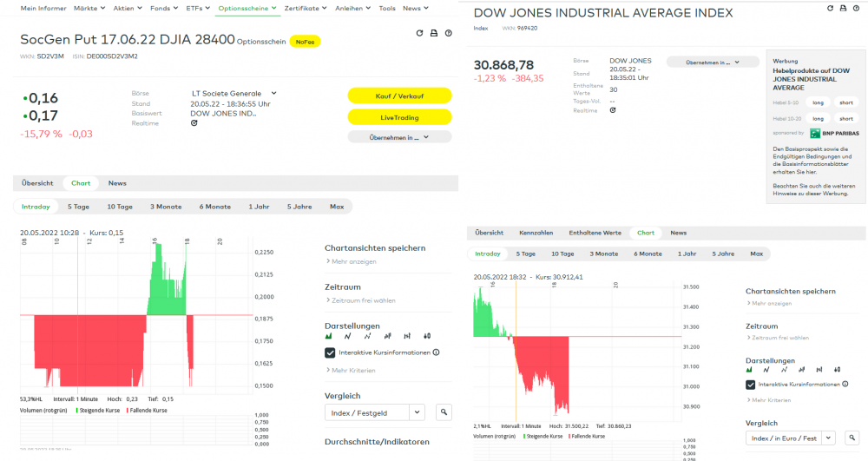Open info icon next to SocGen Interaktive Kursinformationen
Screen dimensions: 868x461
pos(437,352)
